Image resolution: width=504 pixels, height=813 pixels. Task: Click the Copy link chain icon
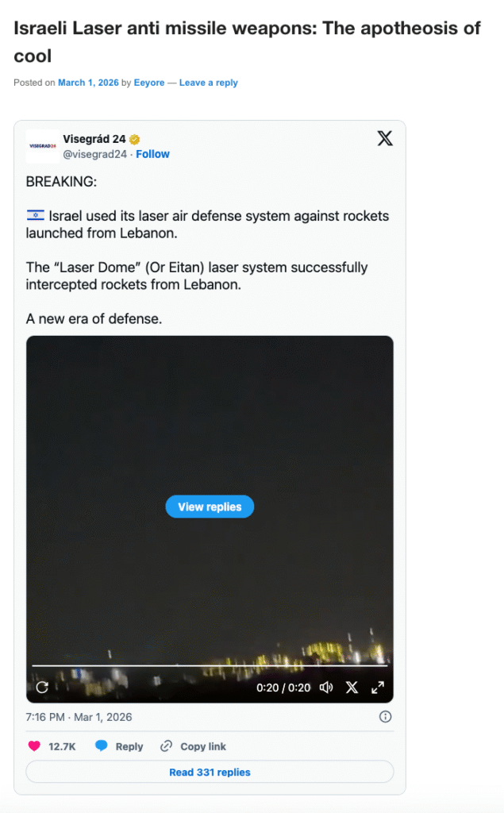167,746
